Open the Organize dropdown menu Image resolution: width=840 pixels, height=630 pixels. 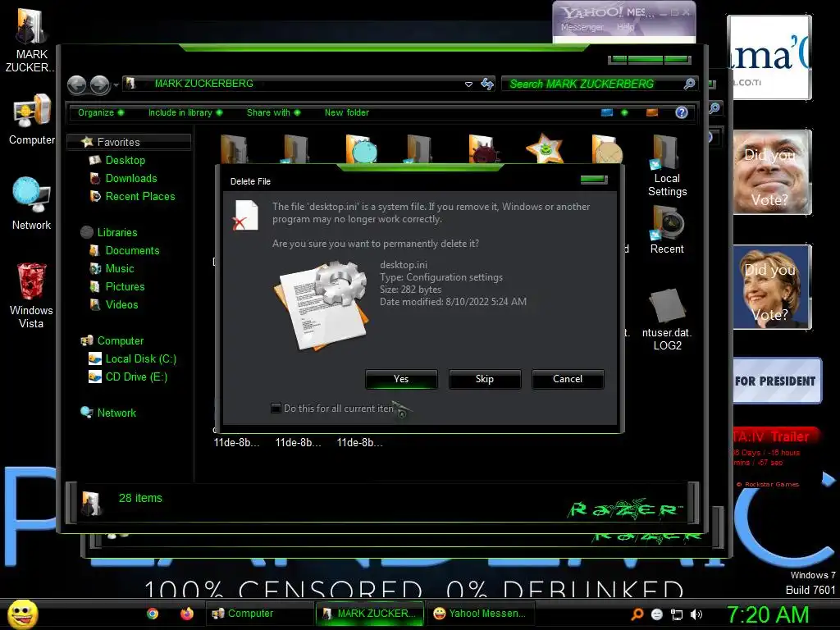point(101,112)
